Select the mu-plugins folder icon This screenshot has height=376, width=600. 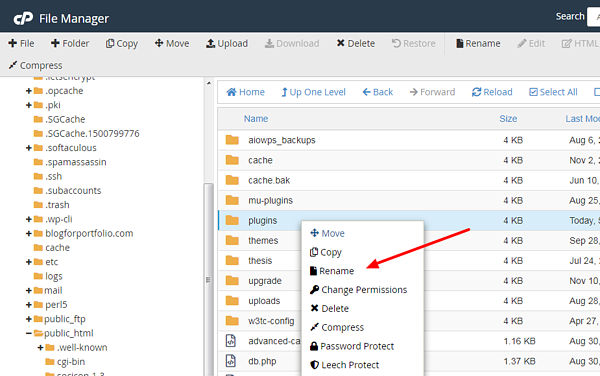point(232,200)
